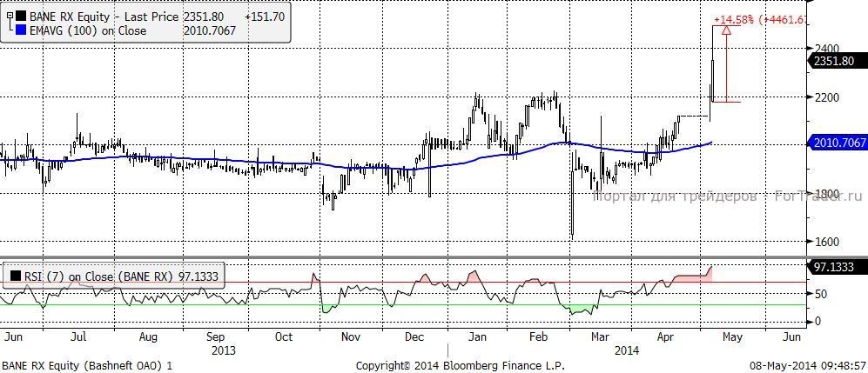Click the legend value 2351.80
The image size is (868, 373).
pos(204,17)
